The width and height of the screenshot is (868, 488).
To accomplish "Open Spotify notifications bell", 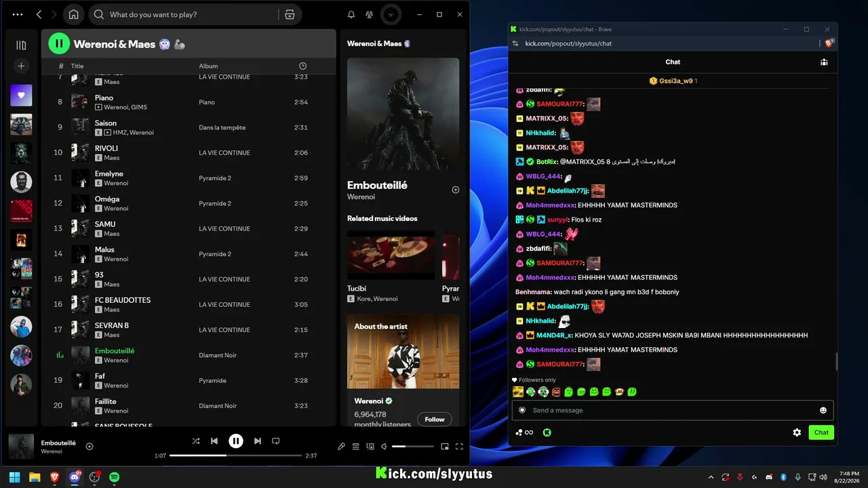I will pyautogui.click(x=351, y=14).
